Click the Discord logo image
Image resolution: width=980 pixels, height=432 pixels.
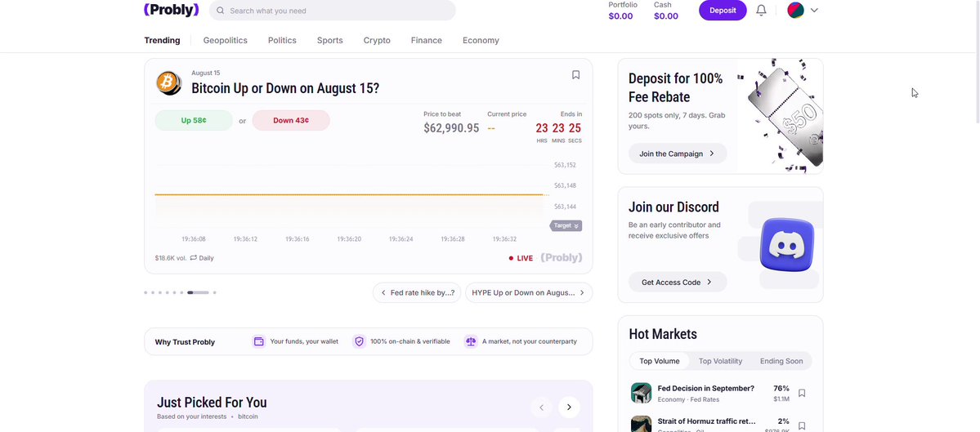coord(787,245)
